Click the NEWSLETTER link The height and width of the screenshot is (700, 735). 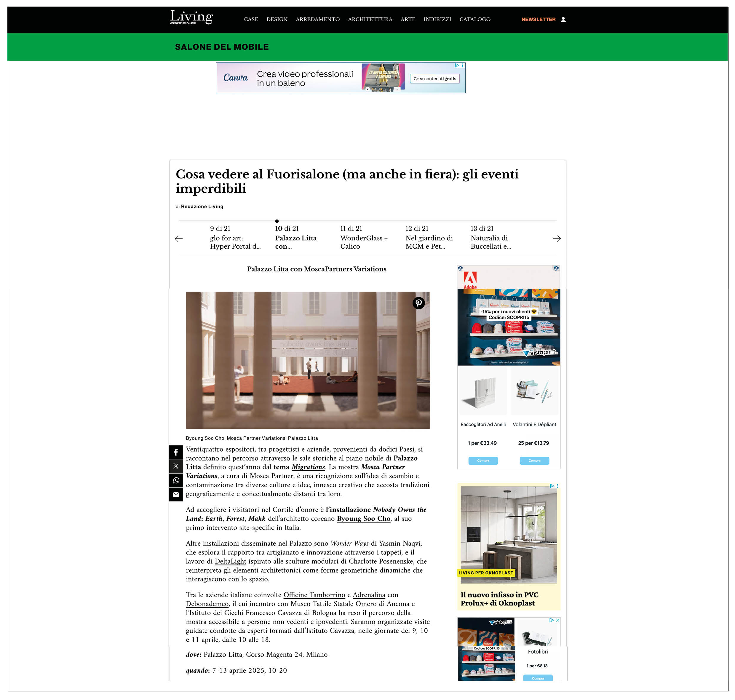[539, 19]
